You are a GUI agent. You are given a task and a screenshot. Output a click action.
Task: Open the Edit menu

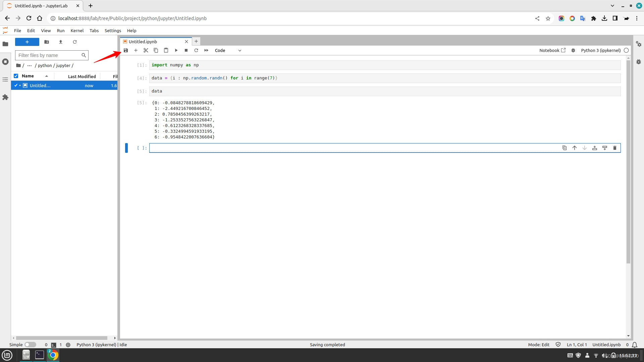(31, 31)
